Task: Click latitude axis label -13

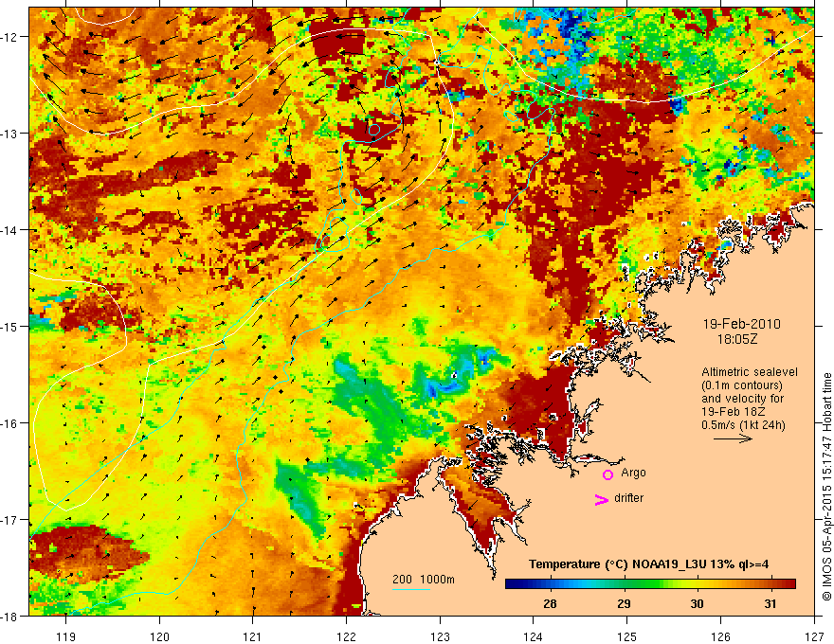Action: 9,134
